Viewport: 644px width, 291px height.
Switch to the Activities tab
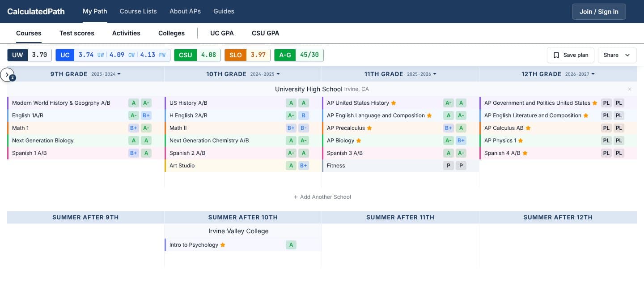point(126,33)
